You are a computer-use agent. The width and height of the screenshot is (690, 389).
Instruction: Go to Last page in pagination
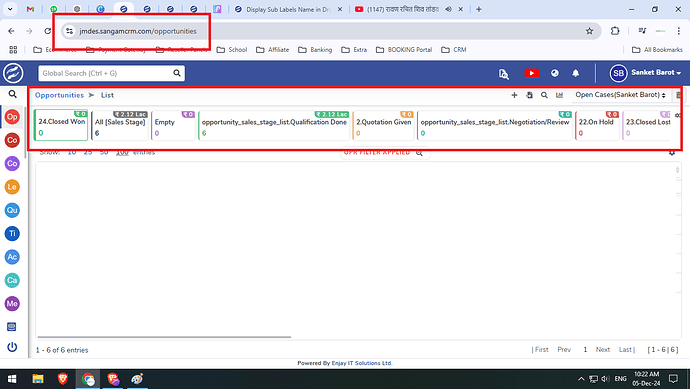[x=627, y=349]
